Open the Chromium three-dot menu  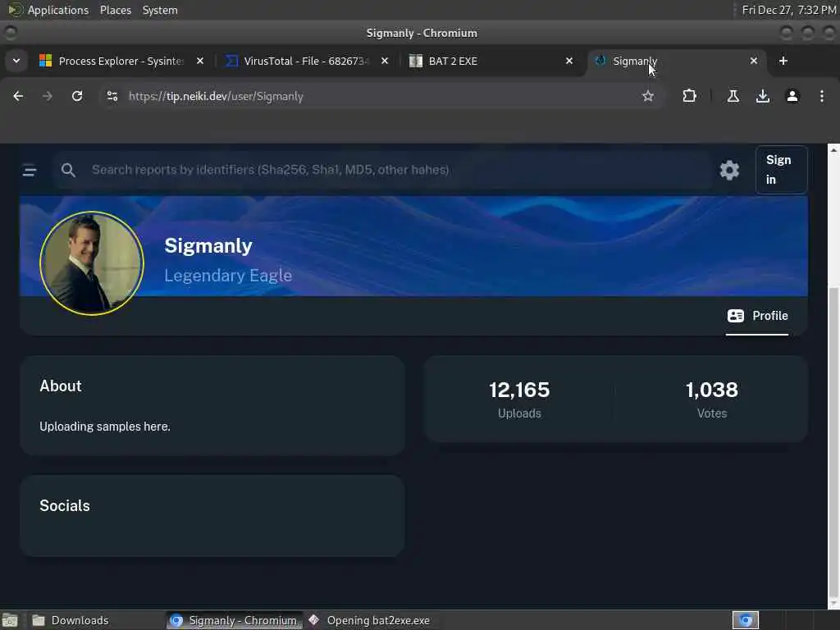click(x=822, y=96)
